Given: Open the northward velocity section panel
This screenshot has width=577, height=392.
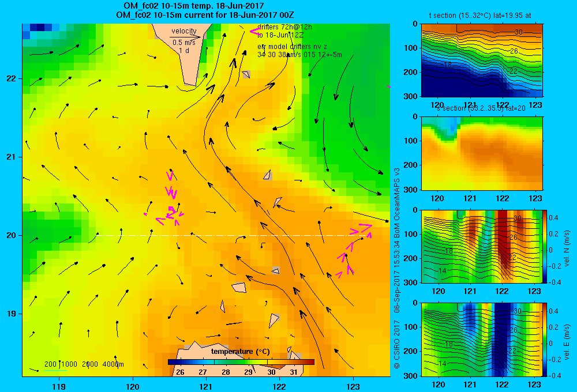Looking at the screenshot, I should [482, 246].
